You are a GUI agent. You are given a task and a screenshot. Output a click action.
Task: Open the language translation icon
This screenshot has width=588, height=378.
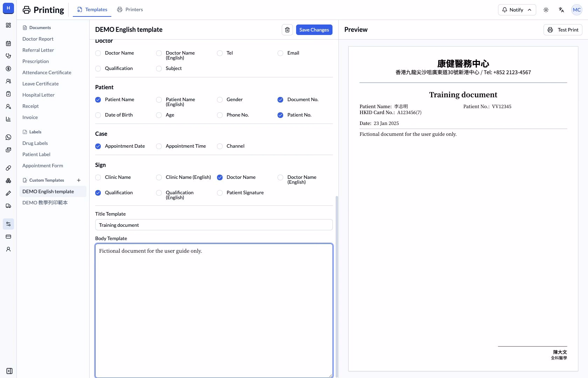[561, 10]
